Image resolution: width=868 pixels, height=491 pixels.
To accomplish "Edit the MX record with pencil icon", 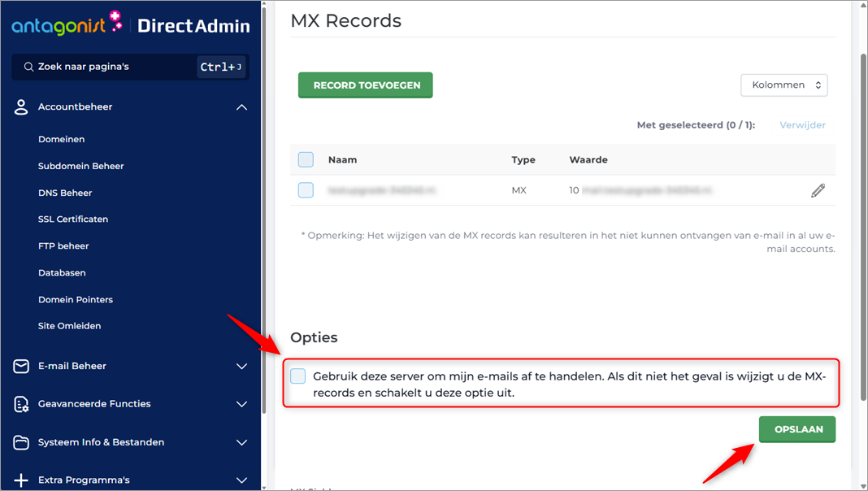I will [818, 190].
